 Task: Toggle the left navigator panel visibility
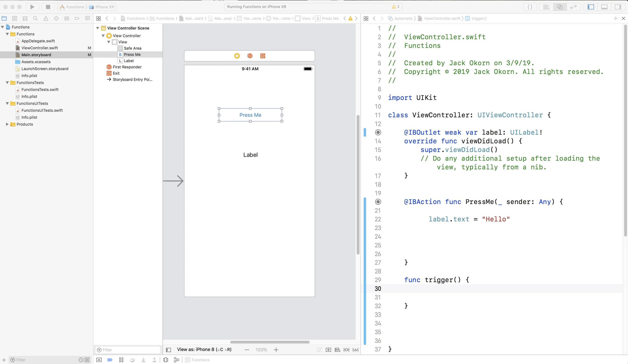click(591, 7)
